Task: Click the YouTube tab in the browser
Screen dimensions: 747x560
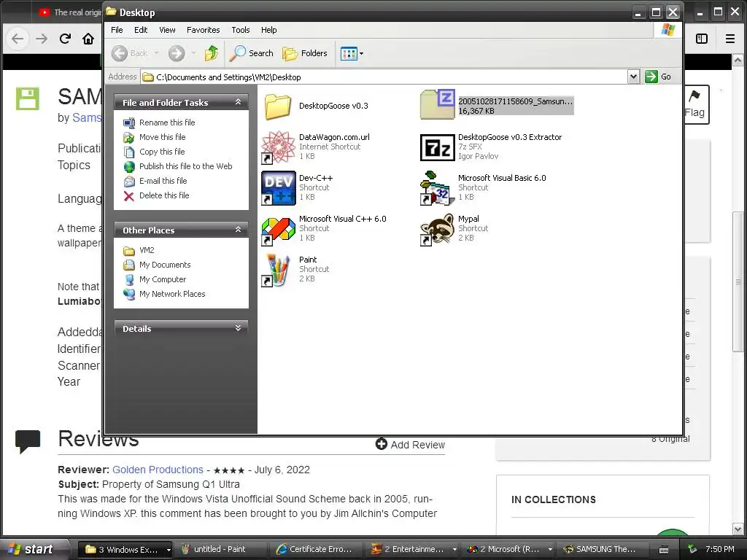Action: [x=71, y=12]
